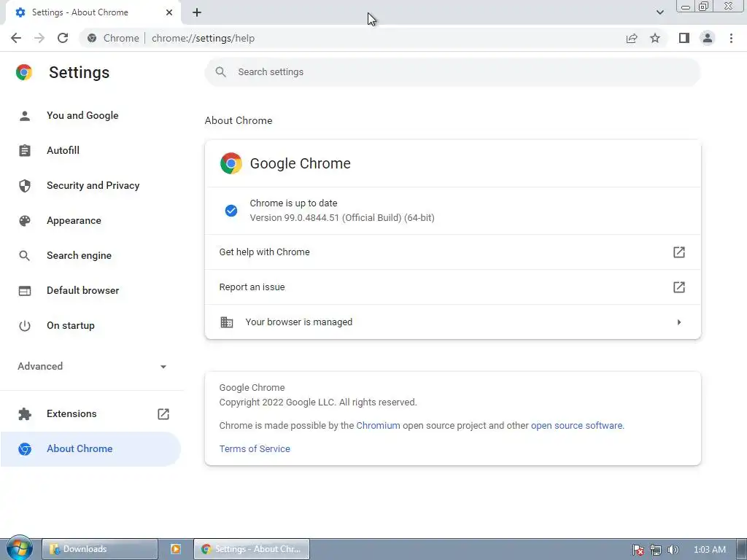
Task: Go to Security and Privacy
Action: pyautogui.click(x=93, y=186)
